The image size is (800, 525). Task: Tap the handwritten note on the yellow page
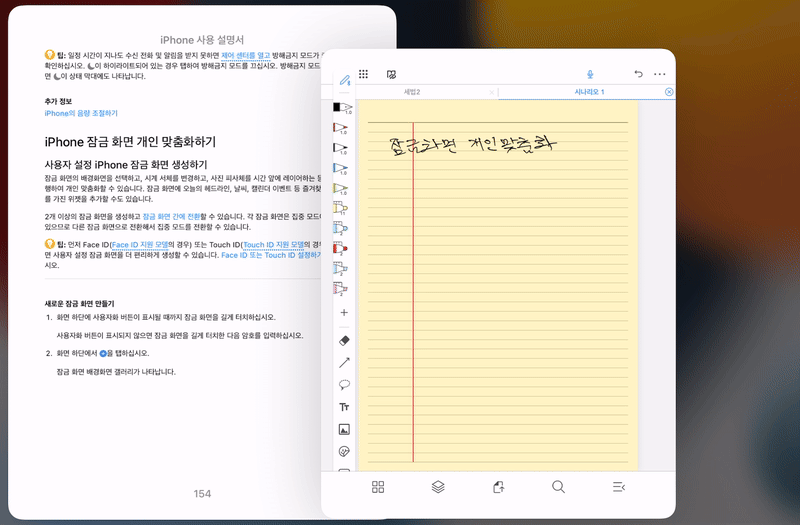pos(472,144)
